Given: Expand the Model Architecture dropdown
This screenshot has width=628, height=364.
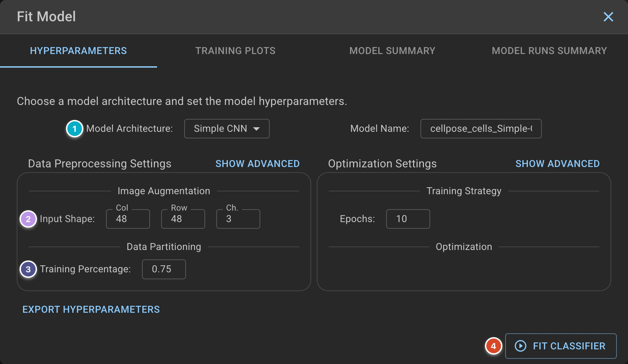Looking at the screenshot, I should pyautogui.click(x=227, y=129).
